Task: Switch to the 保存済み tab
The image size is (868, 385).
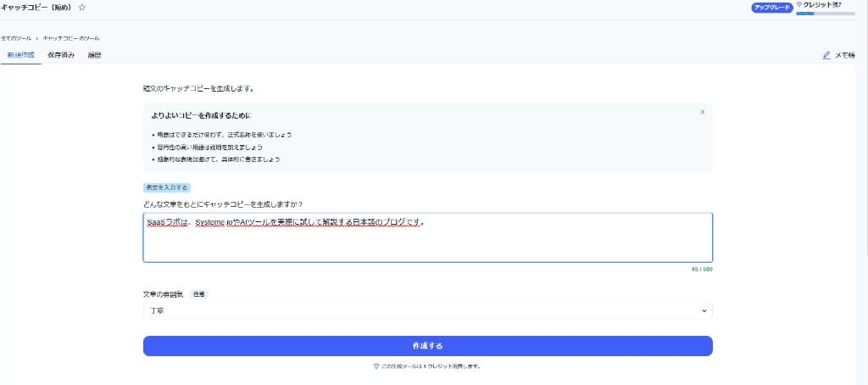Action: click(61, 55)
